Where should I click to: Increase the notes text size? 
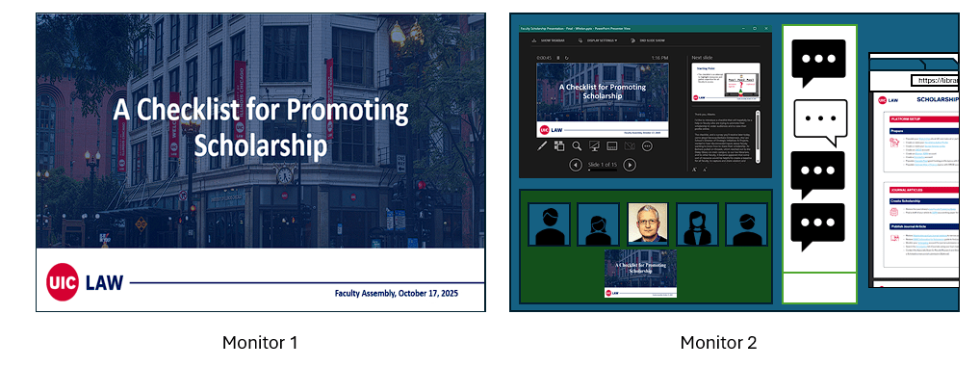point(694,170)
